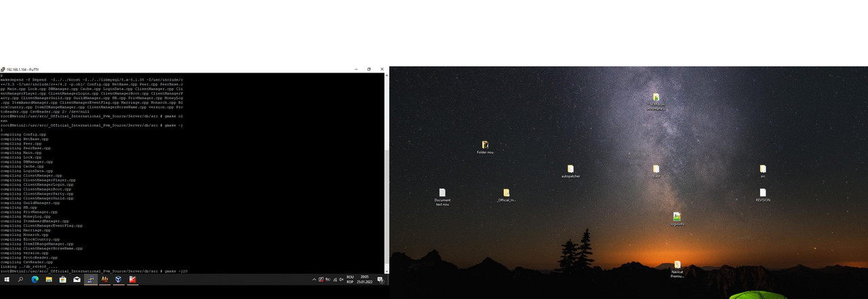Select autopatcher folder on desktop
Image resolution: width=868 pixels, height=299 pixels.
570,172
